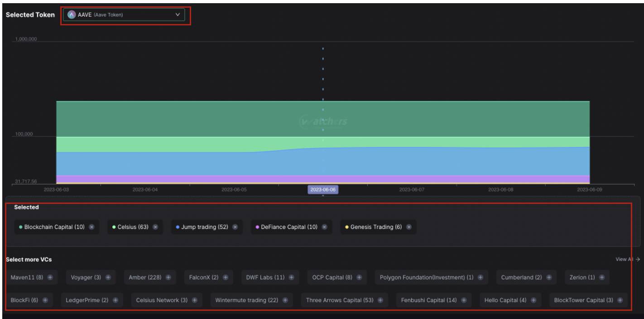Image resolution: width=644 pixels, height=319 pixels.
Task: Click the 2023-06-08 date on the axis
Action: 501,189
